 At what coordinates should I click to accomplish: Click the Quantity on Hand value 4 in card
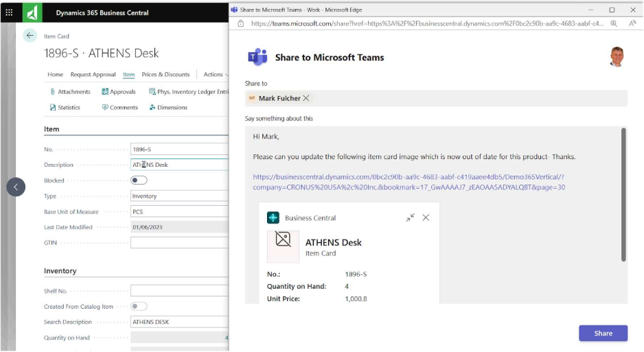tap(347, 286)
